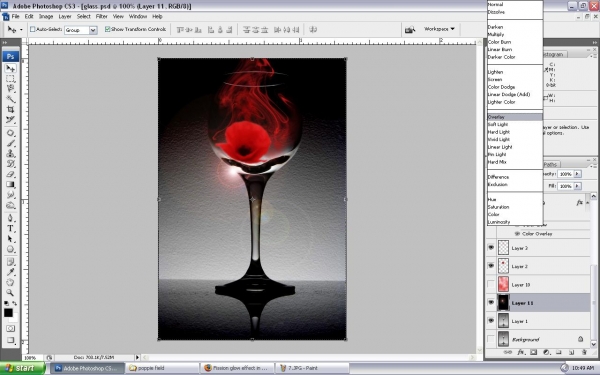Hide Layer 11 with eye icon
This screenshot has height=375, width=600.
click(x=491, y=302)
